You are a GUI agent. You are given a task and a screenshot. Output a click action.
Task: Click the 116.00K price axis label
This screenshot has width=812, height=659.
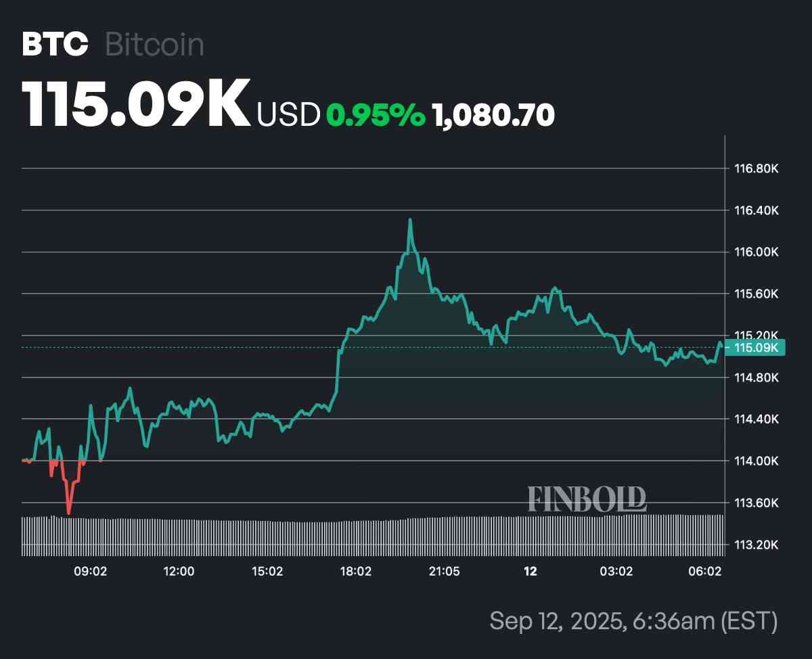tap(757, 252)
